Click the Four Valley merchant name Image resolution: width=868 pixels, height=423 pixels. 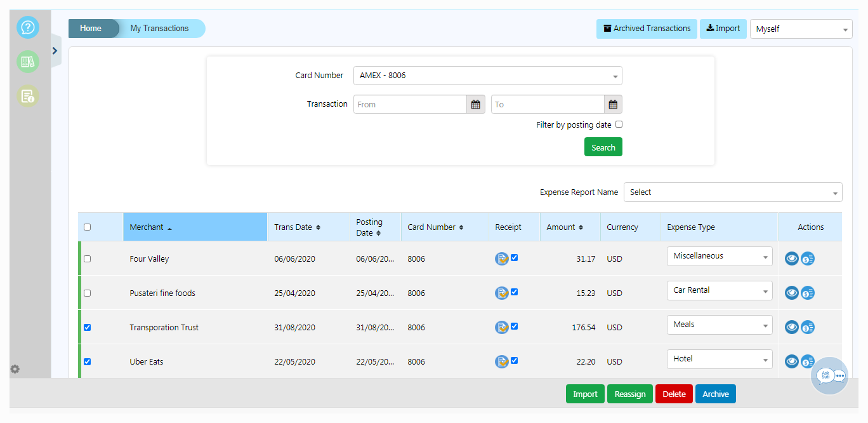(149, 259)
